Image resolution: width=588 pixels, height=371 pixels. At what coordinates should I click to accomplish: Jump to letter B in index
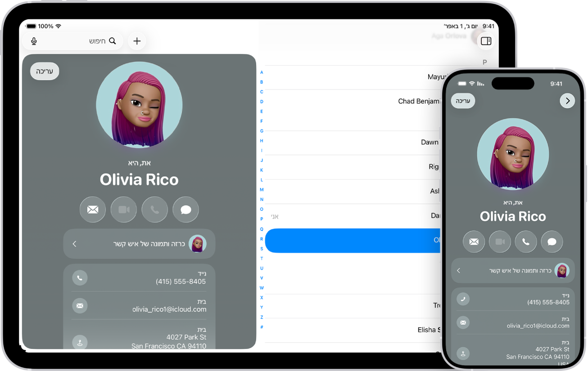262,82
